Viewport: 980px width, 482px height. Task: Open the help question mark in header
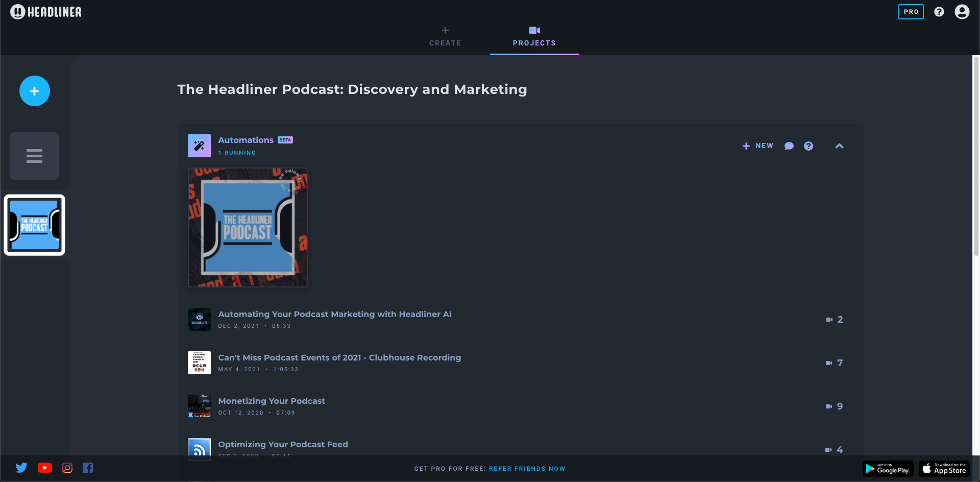coord(939,12)
